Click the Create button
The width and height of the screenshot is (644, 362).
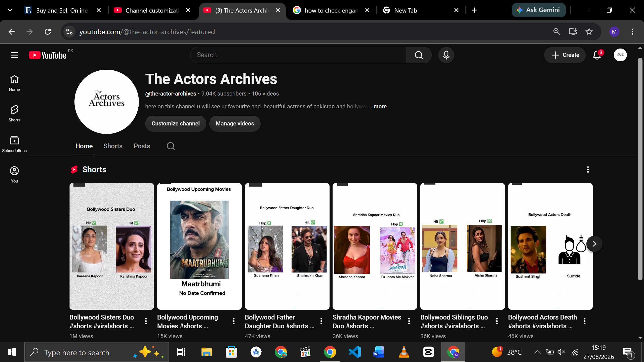pos(565,55)
